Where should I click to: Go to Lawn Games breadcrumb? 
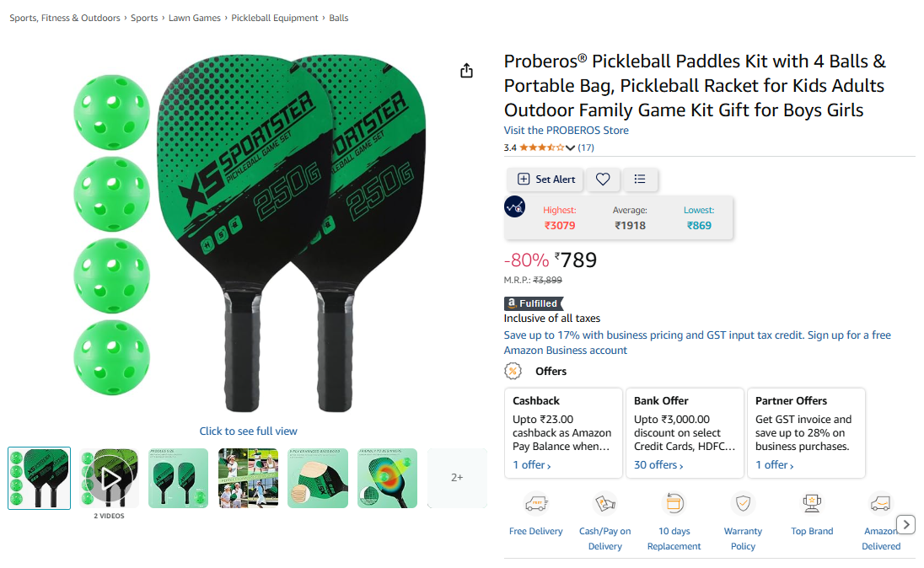(195, 19)
